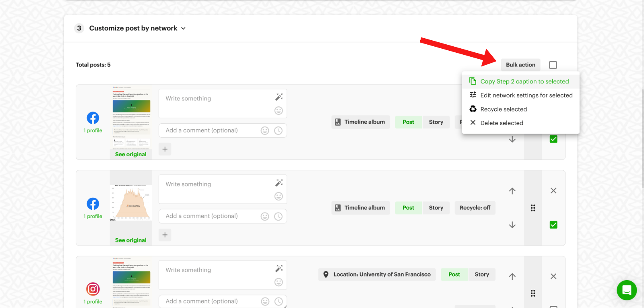Viewport: 644px width, 308px height.
Task: Open the Instagram post caption's emoji picker
Action: (279, 282)
